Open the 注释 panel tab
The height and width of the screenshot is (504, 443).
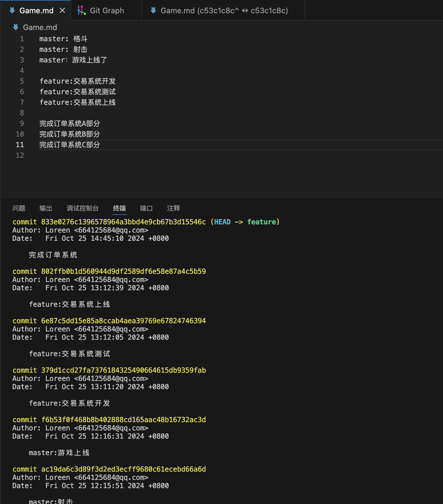pos(174,208)
